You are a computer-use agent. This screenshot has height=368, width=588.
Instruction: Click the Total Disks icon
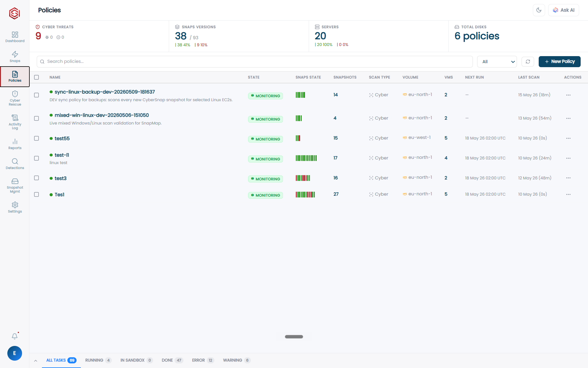(457, 27)
